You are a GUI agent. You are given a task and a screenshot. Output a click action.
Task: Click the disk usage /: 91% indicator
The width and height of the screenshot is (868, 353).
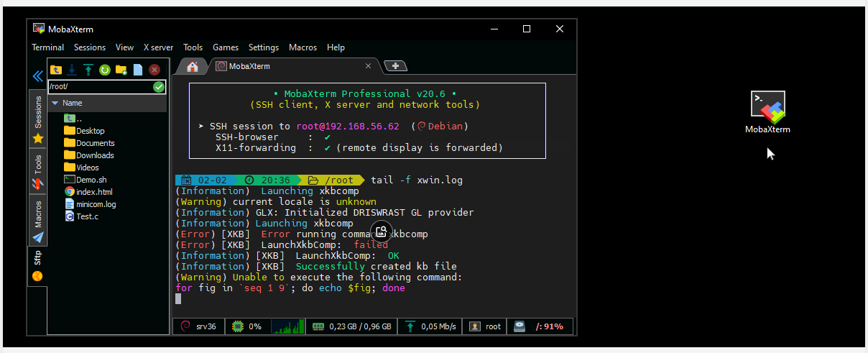[540, 326]
